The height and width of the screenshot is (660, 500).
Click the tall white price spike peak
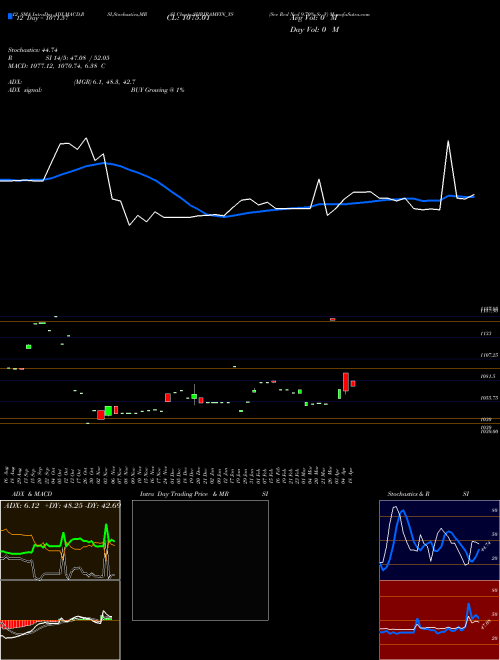coord(448,141)
